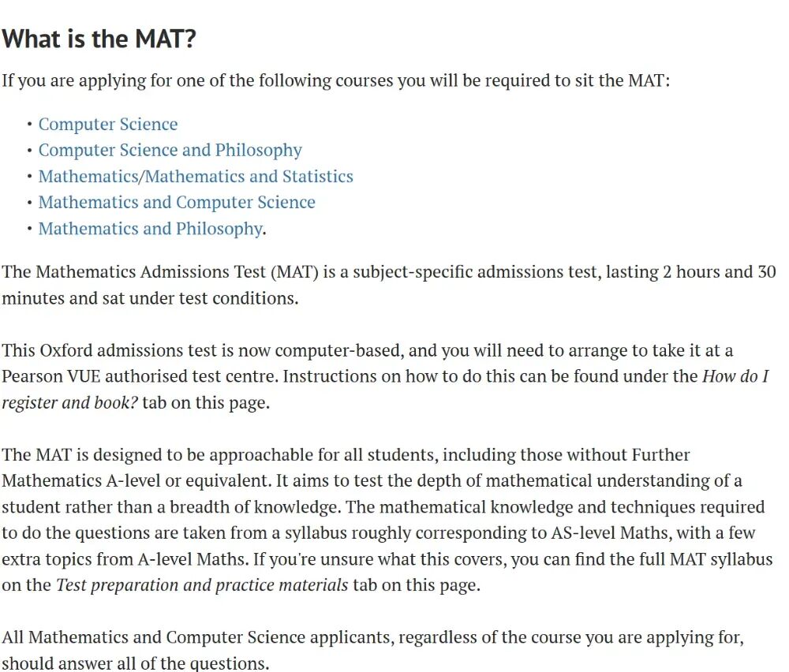Click the "What is the MAT?" heading
Viewport: 789px width, 672px height.
99,39
